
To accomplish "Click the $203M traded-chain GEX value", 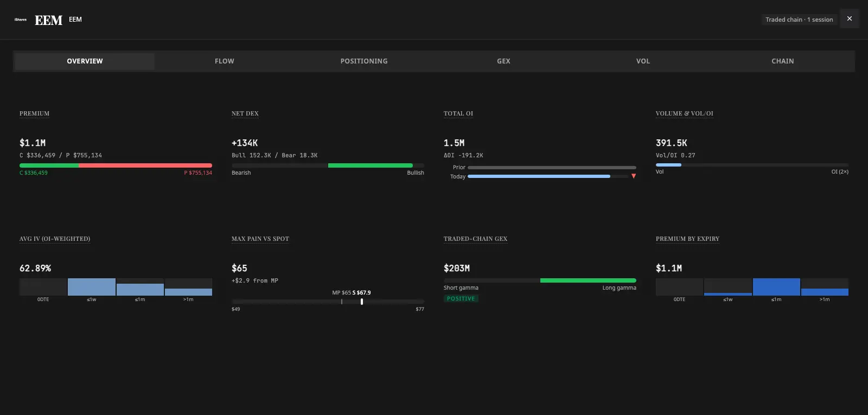I will click(x=457, y=269).
